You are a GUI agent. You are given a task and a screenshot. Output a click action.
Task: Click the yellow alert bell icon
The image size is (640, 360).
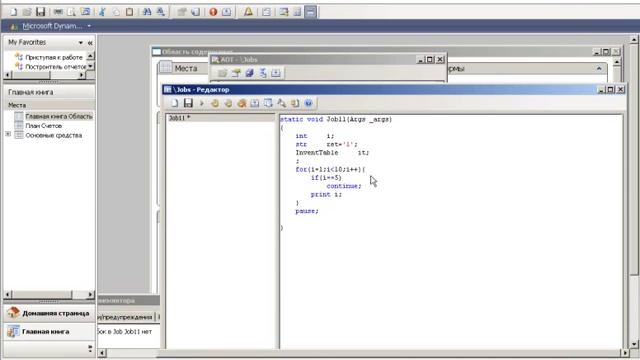click(248, 12)
